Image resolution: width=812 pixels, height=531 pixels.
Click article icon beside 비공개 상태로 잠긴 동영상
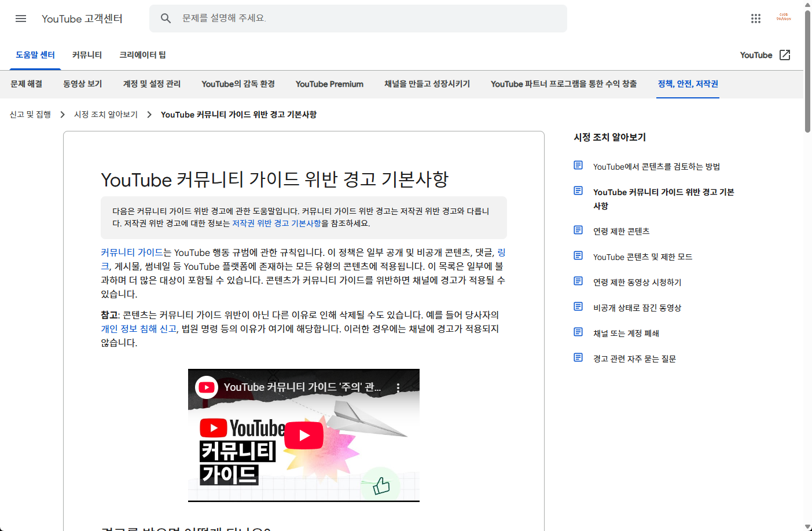tap(578, 307)
